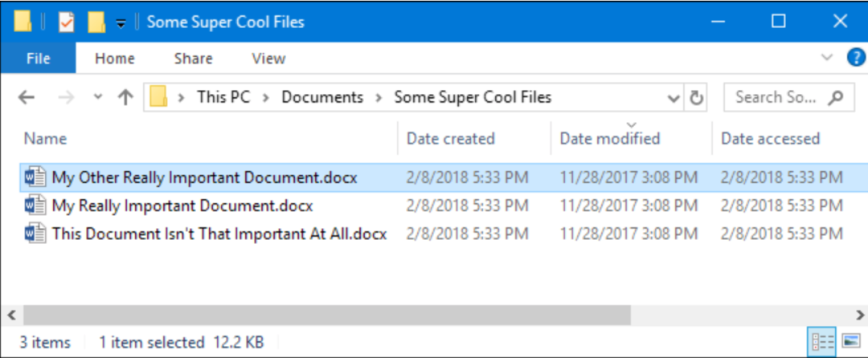Open the File tab

pyautogui.click(x=39, y=58)
